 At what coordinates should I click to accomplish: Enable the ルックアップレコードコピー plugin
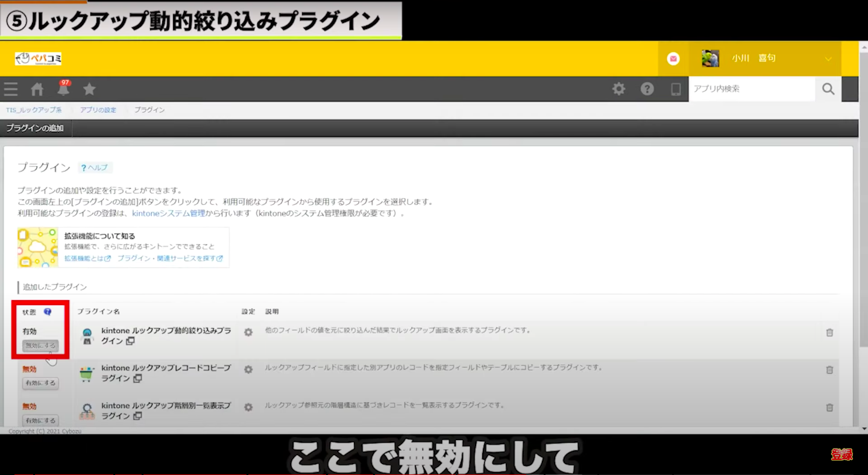pyautogui.click(x=40, y=383)
